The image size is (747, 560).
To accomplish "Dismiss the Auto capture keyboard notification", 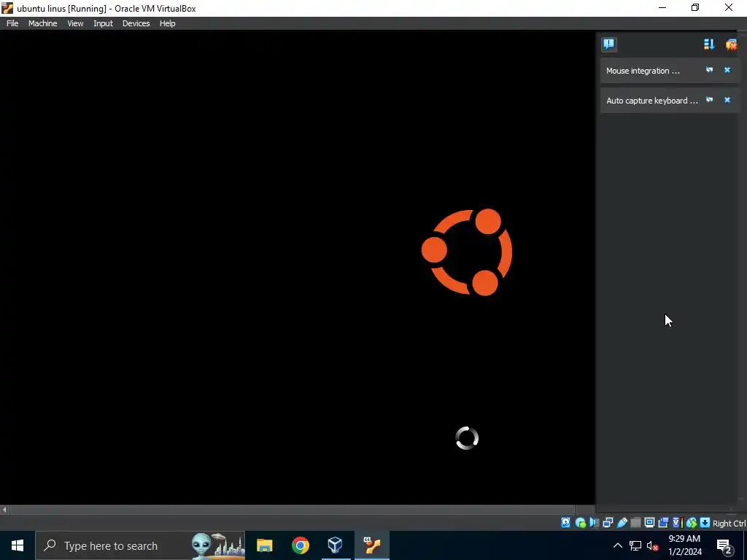I will pyautogui.click(x=727, y=100).
